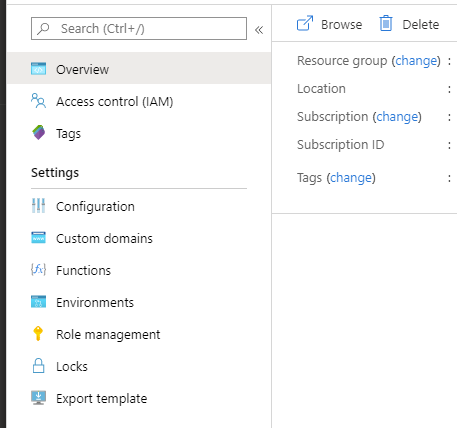The height and width of the screenshot is (428, 457).
Task: Click the Role management key icon
Action: pyautogui.click(x=38, y=334)
